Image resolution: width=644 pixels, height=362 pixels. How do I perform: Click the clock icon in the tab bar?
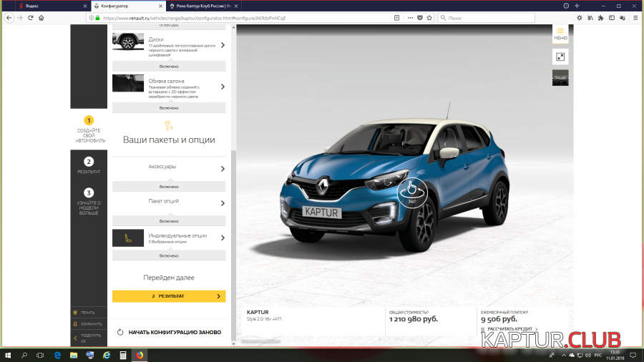point(566,6)
